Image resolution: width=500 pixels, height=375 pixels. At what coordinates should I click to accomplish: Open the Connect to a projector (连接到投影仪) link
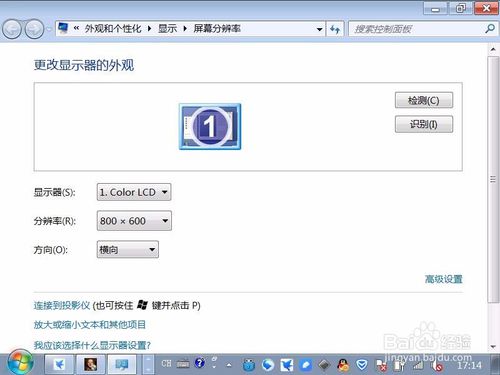coord(62,305)
